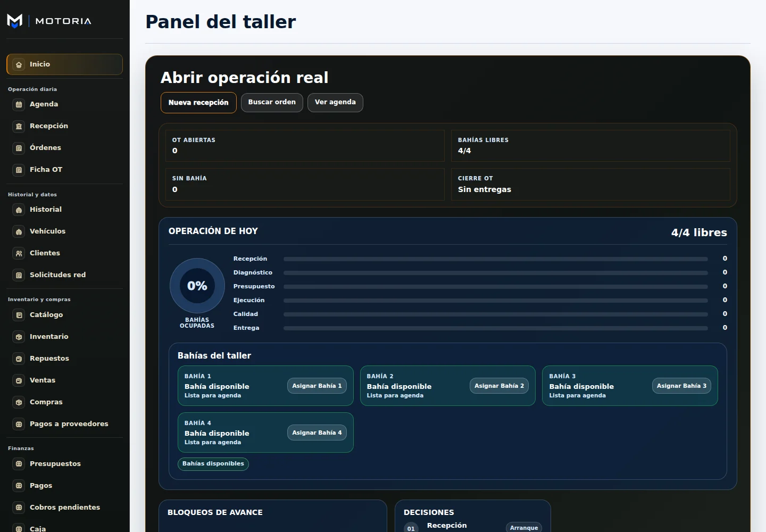The image size is (766, 532).
Task: Click the Vehículos car icon
Action: (19, 231)
